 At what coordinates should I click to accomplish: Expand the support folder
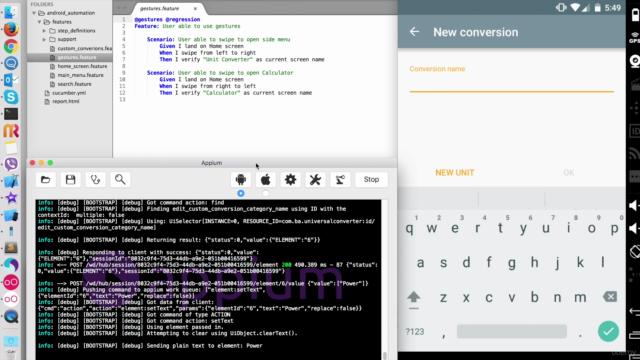pos(44,40)
